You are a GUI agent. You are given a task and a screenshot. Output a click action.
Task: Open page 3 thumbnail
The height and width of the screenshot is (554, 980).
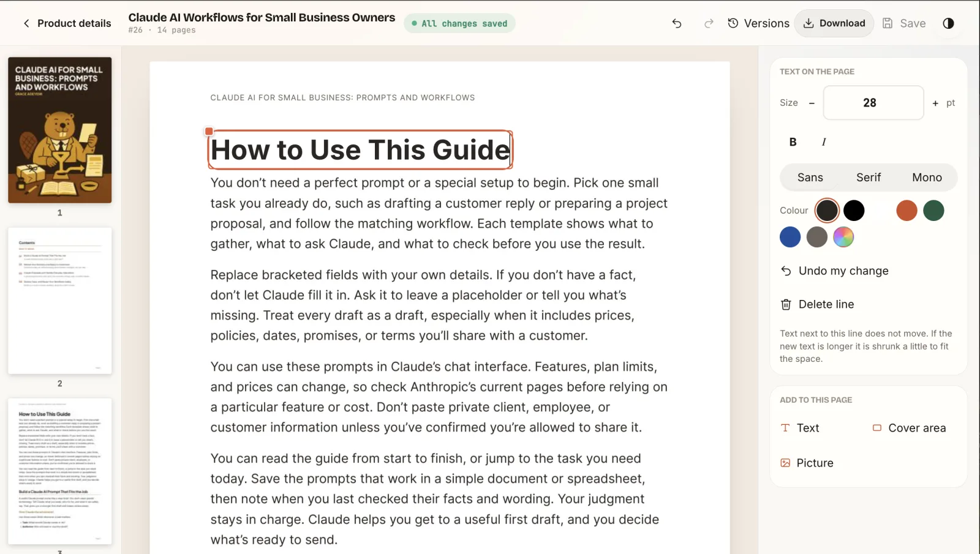point(60,471)
